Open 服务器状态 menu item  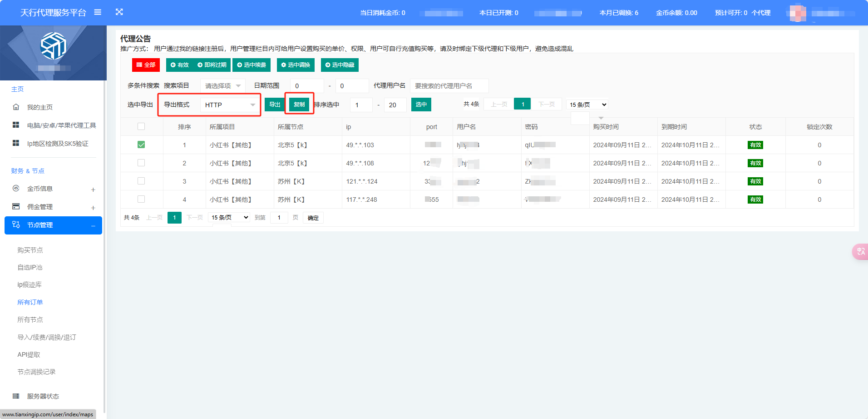[x=43, y=396]
